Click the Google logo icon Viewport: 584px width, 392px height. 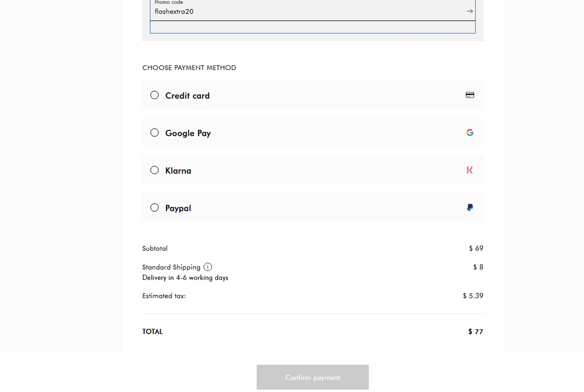pos(470,133)
